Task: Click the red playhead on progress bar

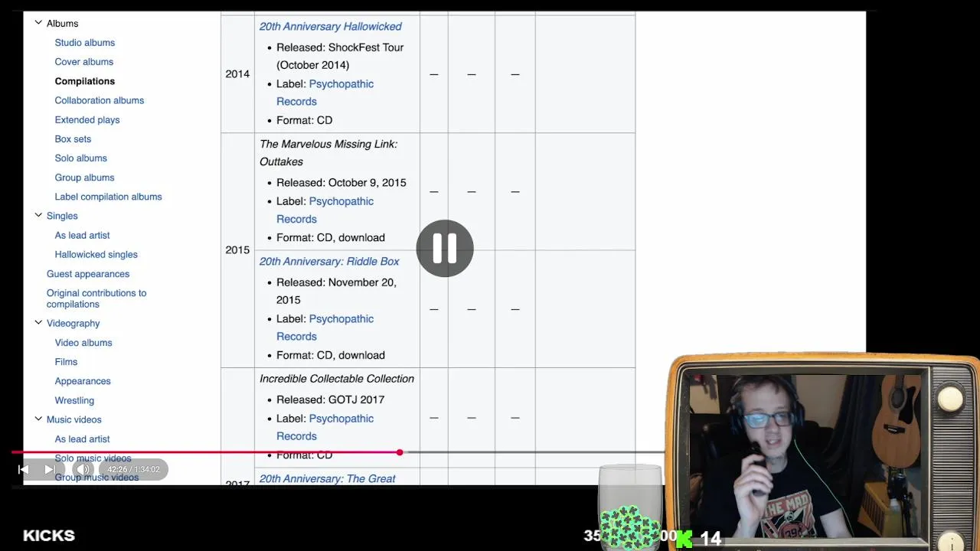Action: point(400,452)
